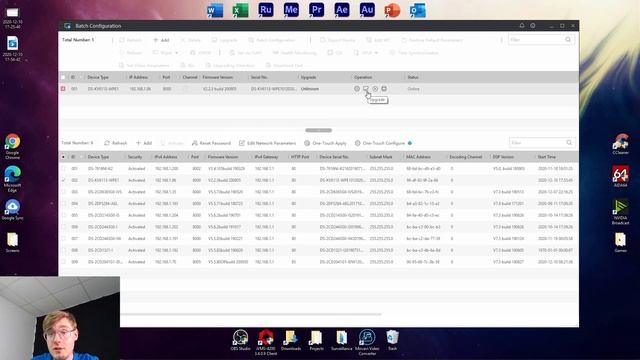This screenshot has width=640, height=360.
Task: Sort lower table by Device Type column
Action: (x=98, y=157)
